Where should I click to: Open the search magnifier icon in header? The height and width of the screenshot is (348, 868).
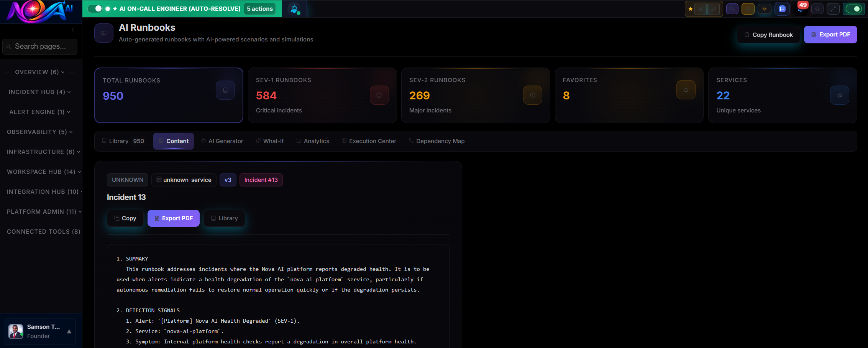pos(732,9)
